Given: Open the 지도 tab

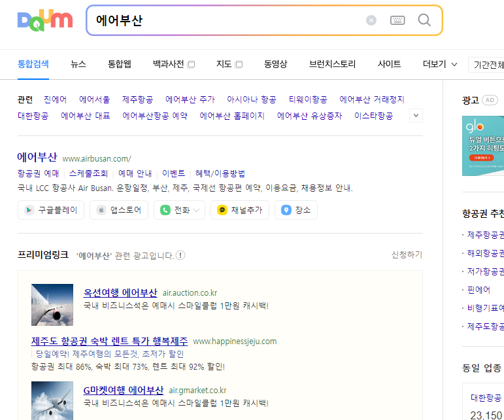Looking at the screenshot, I should [x=229, y=64].
